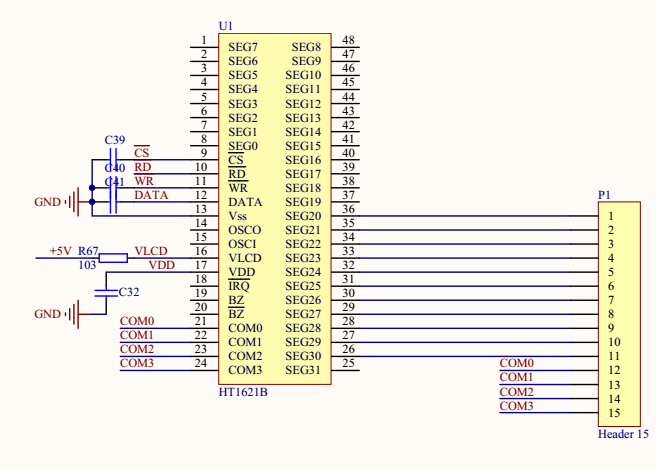This screenshot has width=656, height=470.
Task: Click the VLCD pin name inside U1
Action: tap(245, 258)
